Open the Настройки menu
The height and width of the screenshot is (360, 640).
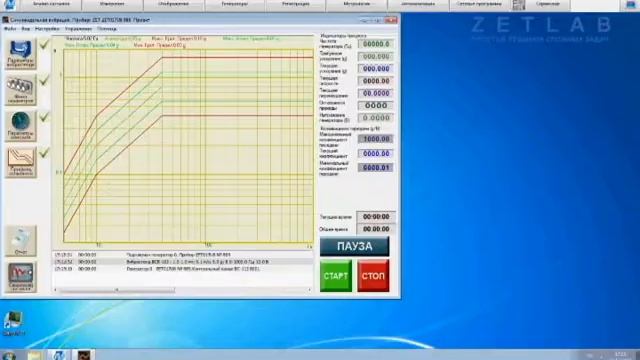47,29
